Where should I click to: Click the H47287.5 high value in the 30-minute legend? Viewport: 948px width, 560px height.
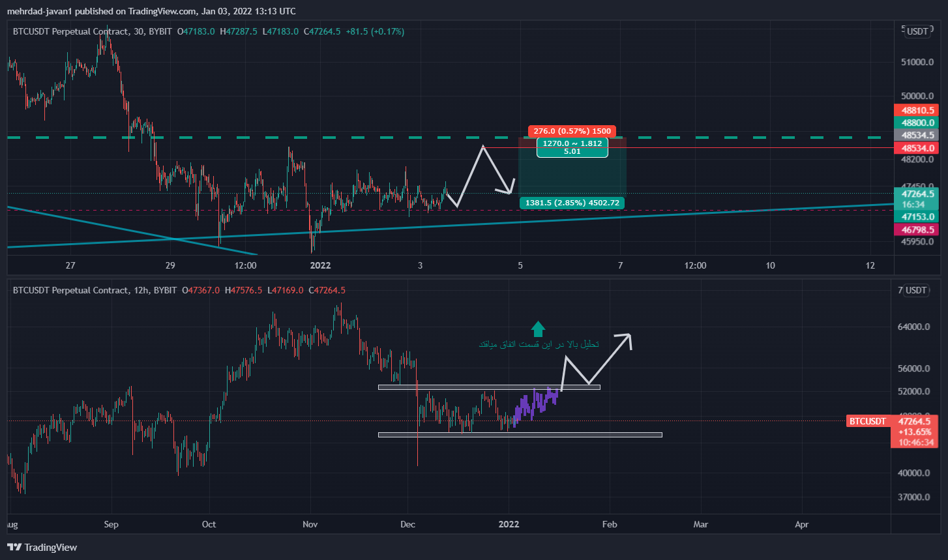[239, 31]
